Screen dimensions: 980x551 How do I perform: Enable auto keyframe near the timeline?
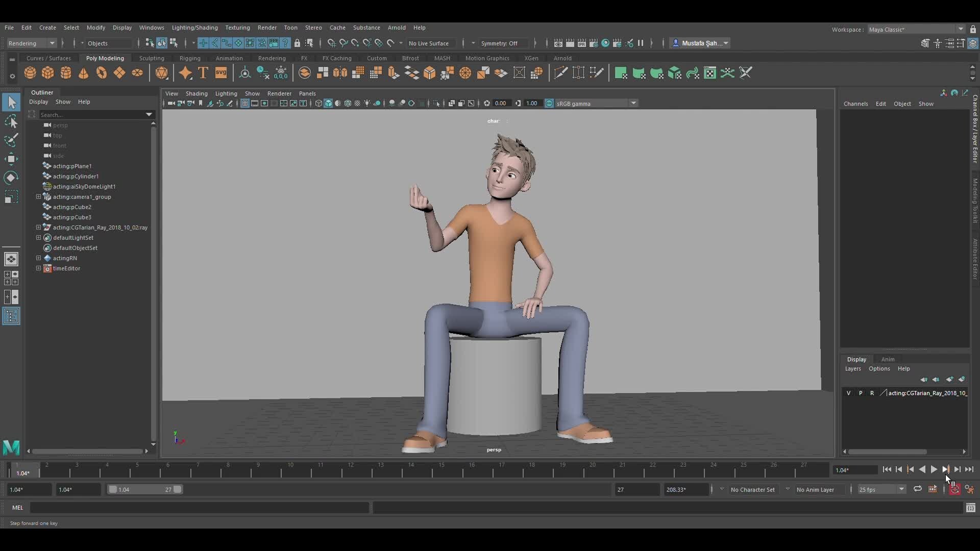955,489
